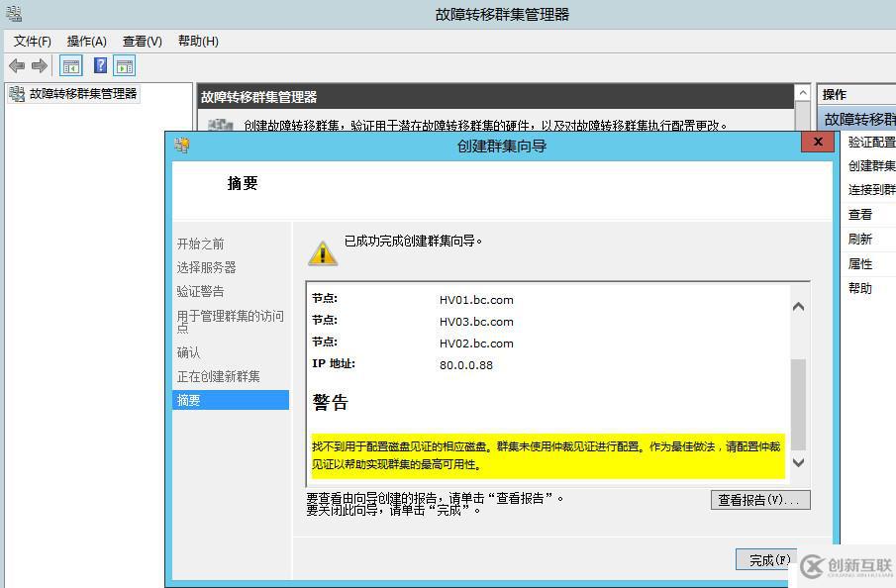896x588 pixels.
Task: Click the 完成(F) finish button
Action: pos(765,560)
